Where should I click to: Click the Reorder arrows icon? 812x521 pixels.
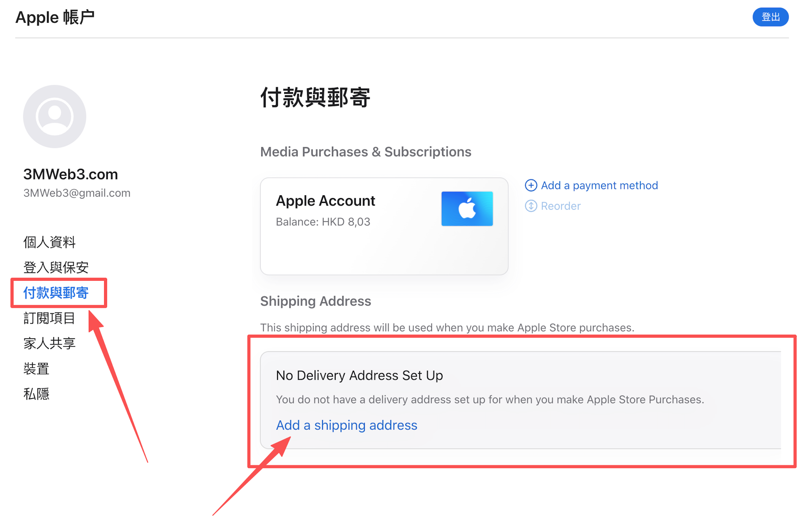[x=531, y=206]
